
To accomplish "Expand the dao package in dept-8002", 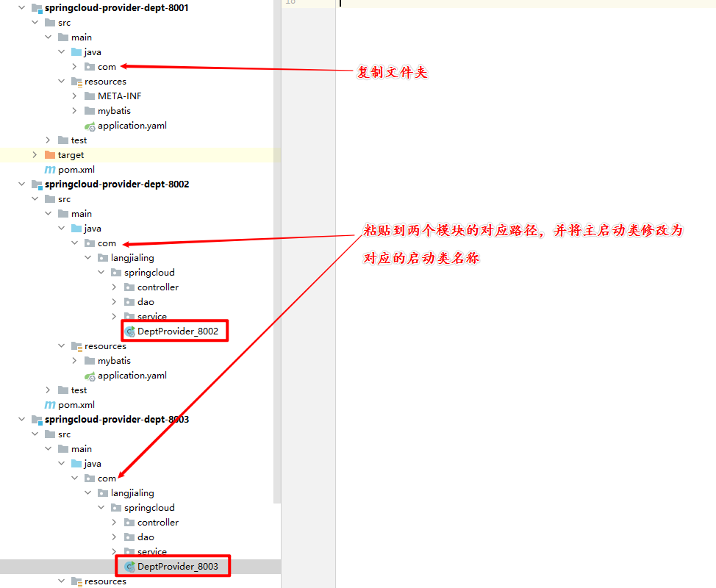I will 114,302.
